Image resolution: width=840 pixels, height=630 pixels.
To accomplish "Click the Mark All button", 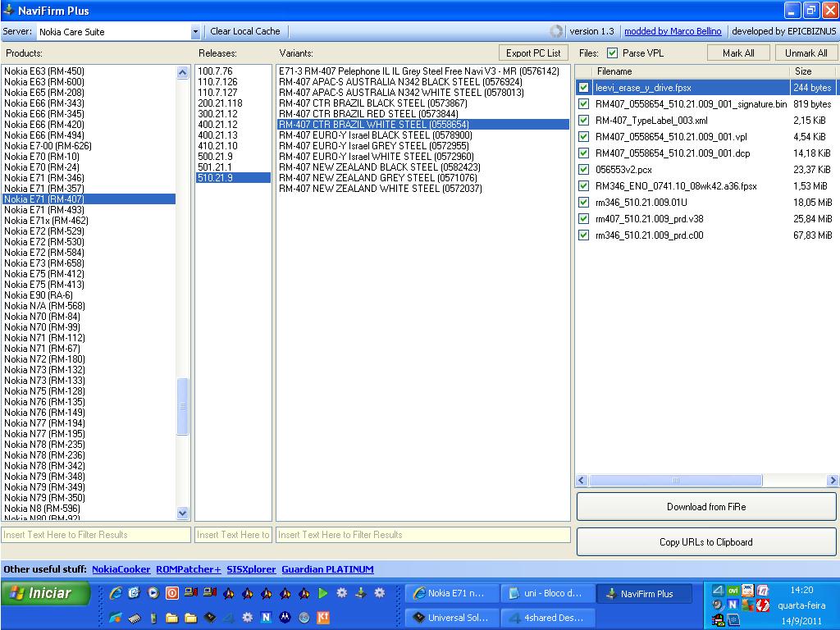I will pos(738,53).
